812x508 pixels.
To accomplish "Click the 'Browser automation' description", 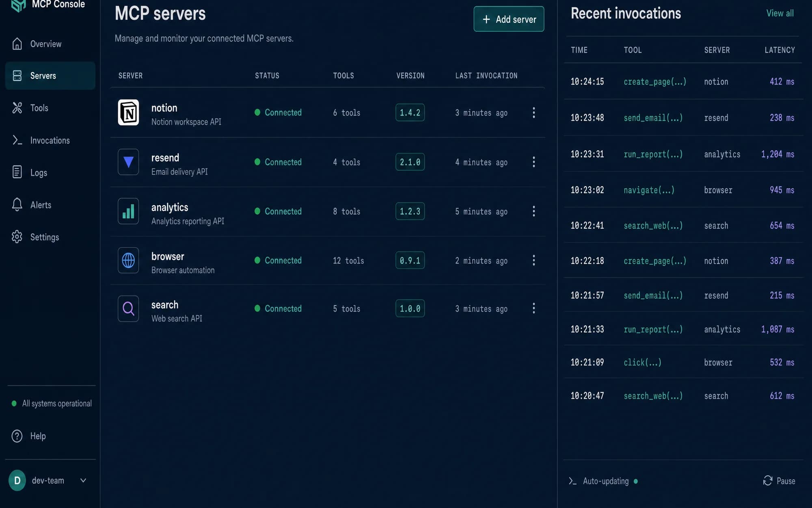I will click(183, 270).
